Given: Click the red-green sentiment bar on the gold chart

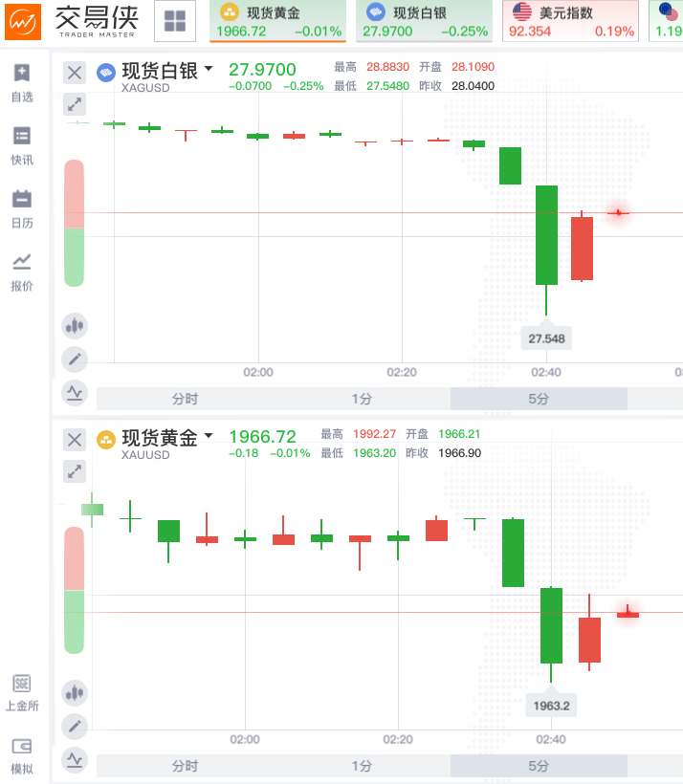Looking at the screenshot, I should 75,591.
